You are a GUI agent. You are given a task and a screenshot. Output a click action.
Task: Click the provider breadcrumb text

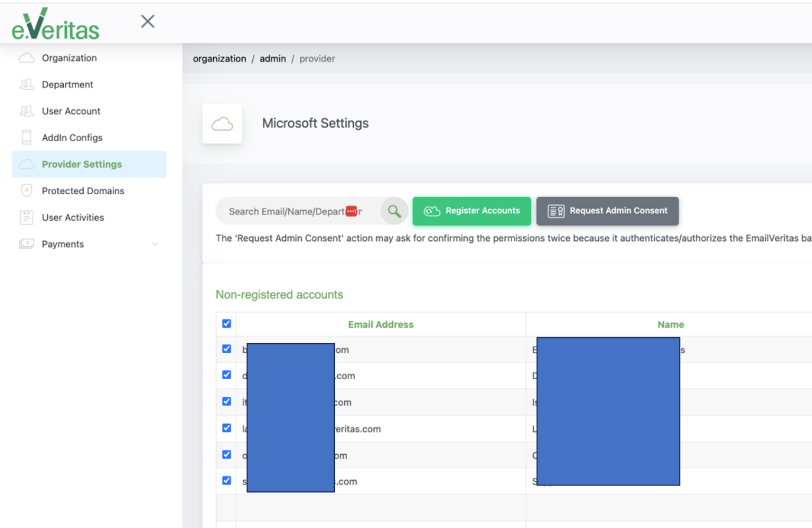coord(317,58)
